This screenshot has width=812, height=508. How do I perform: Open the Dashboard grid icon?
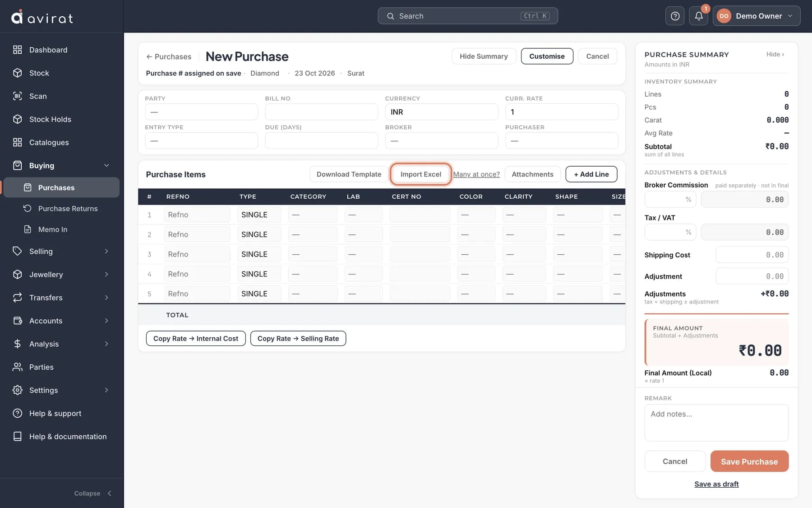coord(17,50)
